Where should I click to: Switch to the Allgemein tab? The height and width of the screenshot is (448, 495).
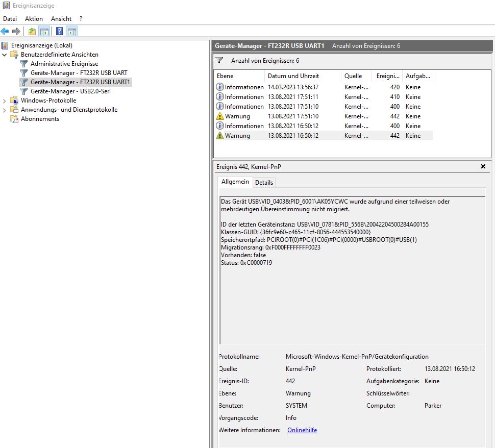pos(235,182)
